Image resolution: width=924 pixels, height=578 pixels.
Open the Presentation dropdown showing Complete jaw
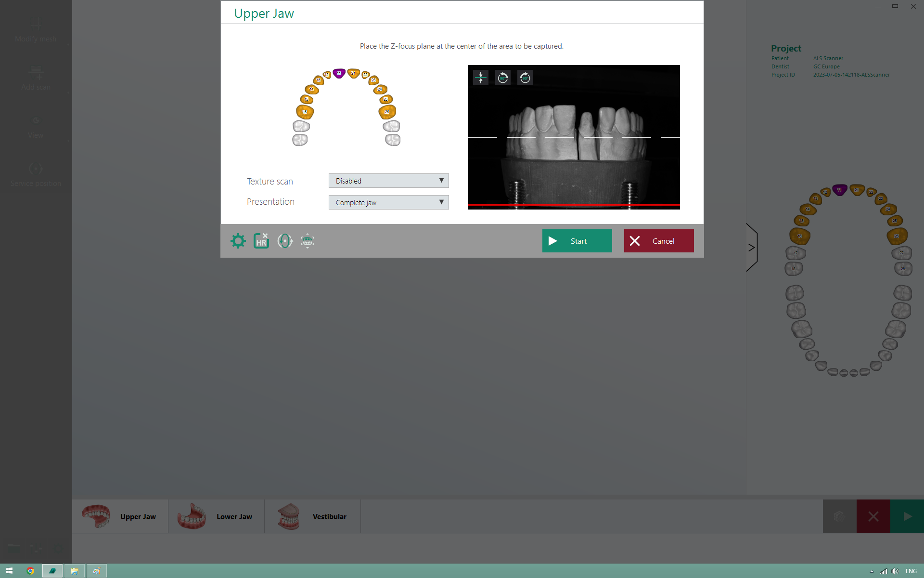(388, 202)
